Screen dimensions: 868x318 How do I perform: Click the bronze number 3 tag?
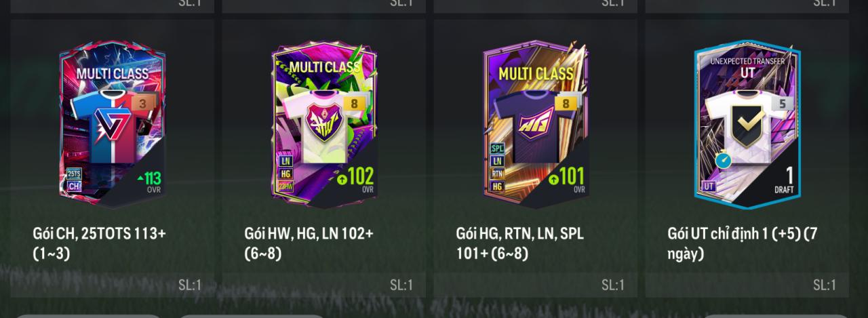(143, 104)
